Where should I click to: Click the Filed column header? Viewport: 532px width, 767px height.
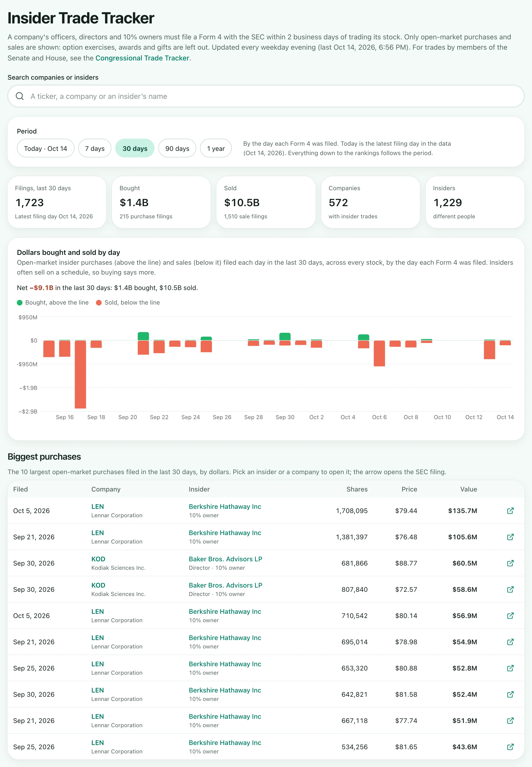click(x=20, y=489)
